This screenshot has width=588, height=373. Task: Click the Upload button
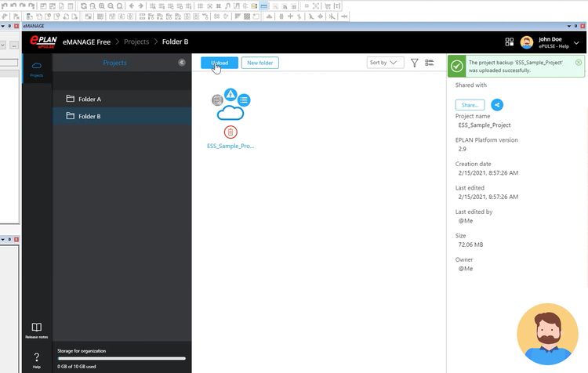pos(220,63)
